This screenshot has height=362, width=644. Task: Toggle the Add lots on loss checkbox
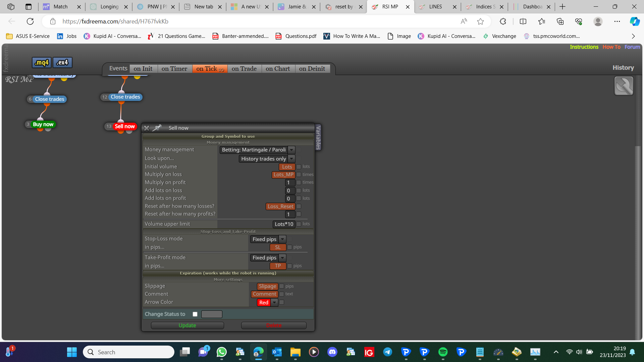click(299, 190)
